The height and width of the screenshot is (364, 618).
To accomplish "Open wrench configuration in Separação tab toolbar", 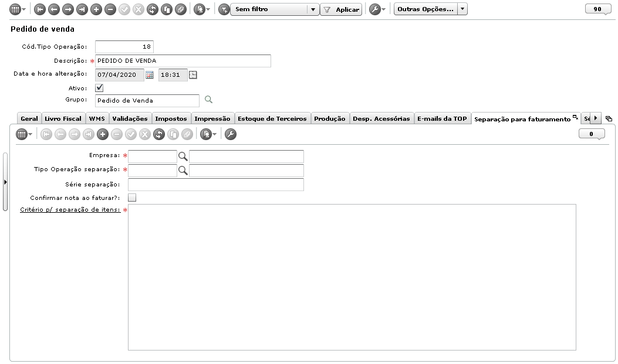I will pyautogui.click(x=231, y=135).
